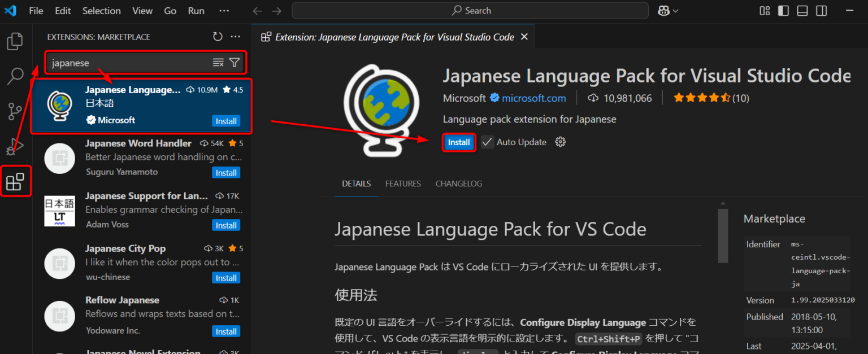Toggle the bottom panel visibility
The width and height of the screenshot is (868, 354).
pos(802,10)
